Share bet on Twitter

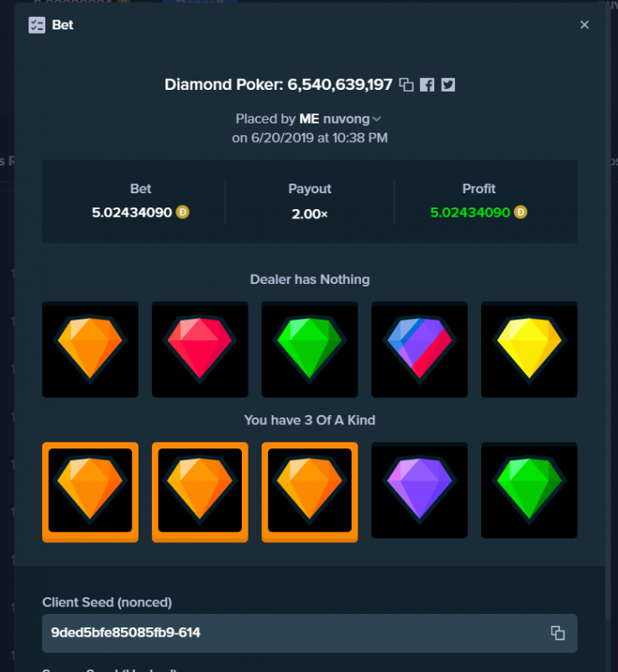[x=448, y=85]
